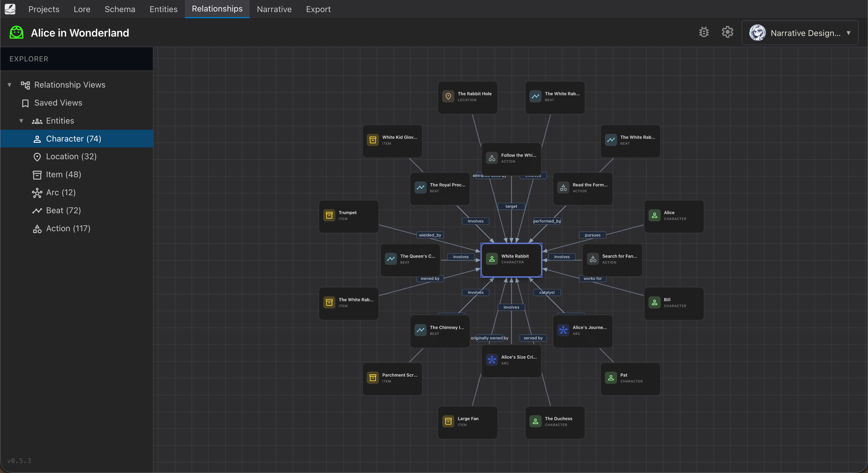Collapse the Relationship Views section
868x473 pixels.
click(x=9, y=85)
